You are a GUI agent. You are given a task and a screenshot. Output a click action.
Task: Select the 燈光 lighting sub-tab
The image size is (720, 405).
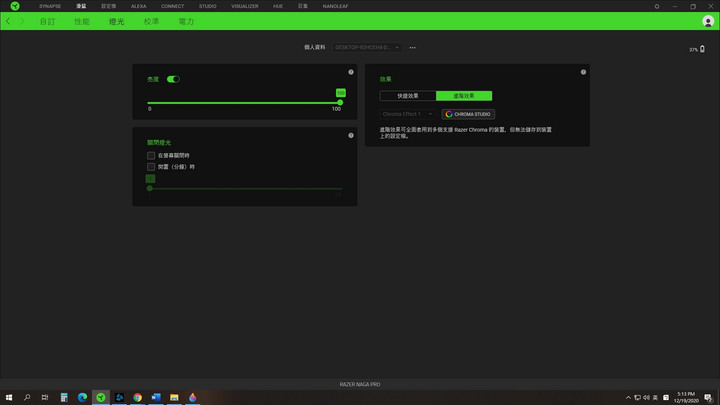click(x=117, y=22)
